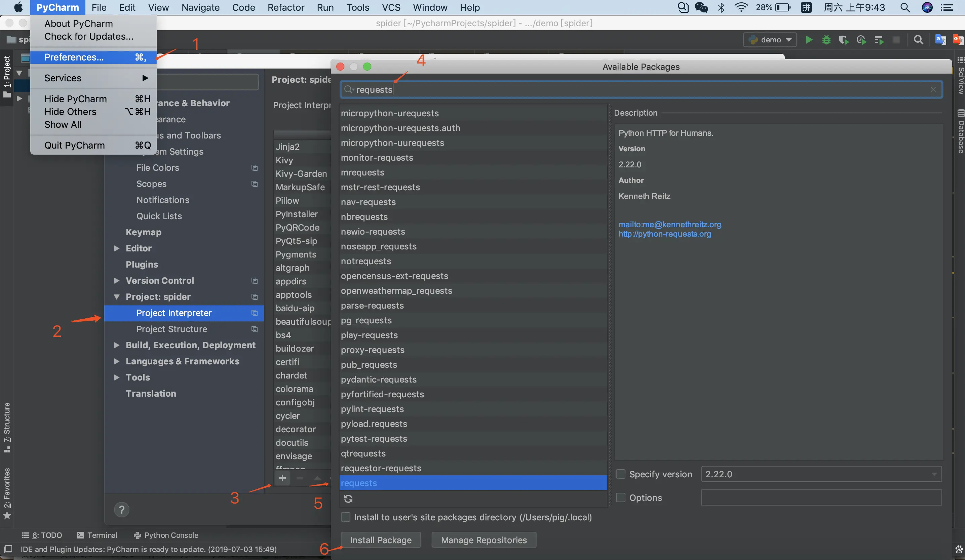
Task: Open the Refactor menu
Action: (x=286, y=7)
